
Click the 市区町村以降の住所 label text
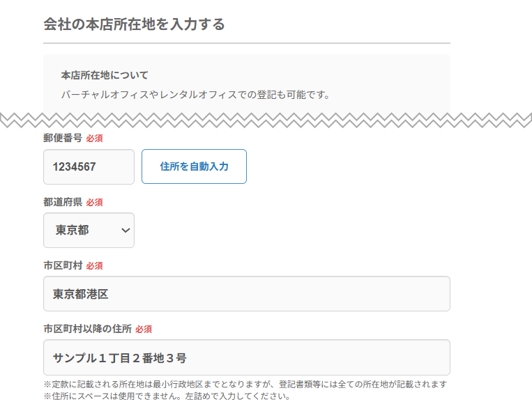pos(87,329)
